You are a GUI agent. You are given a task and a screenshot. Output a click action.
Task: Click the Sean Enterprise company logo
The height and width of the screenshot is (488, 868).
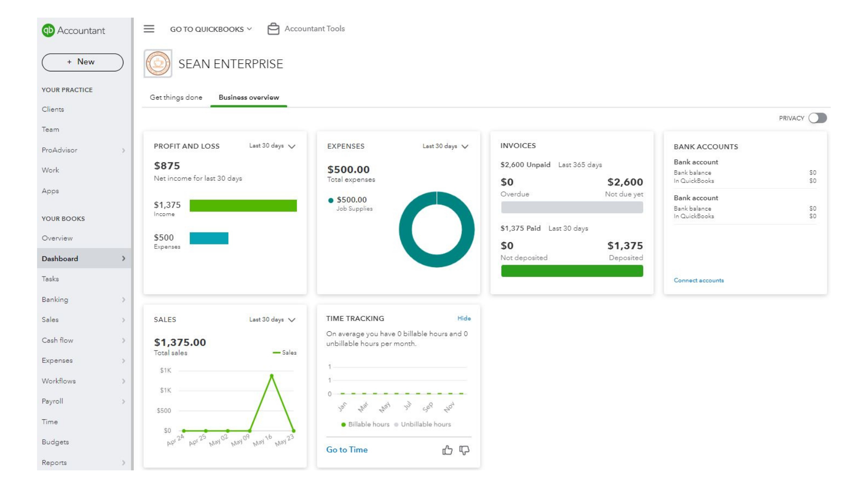click(158, 64)
